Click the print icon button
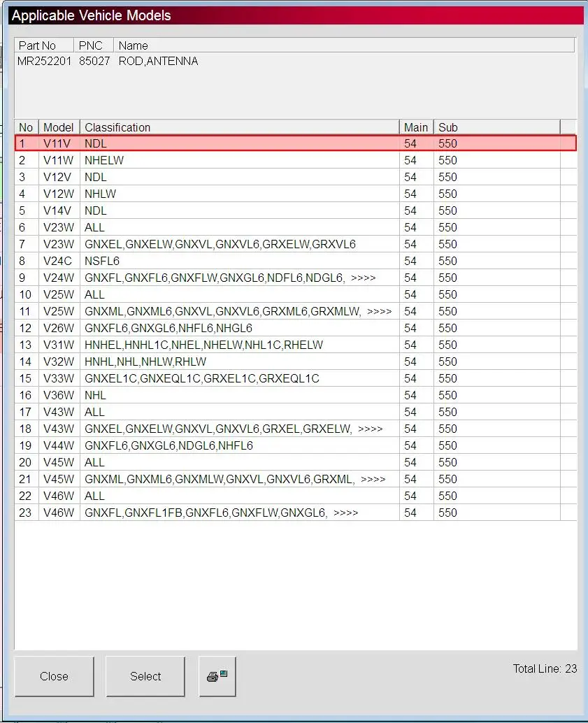 [217, 676]
